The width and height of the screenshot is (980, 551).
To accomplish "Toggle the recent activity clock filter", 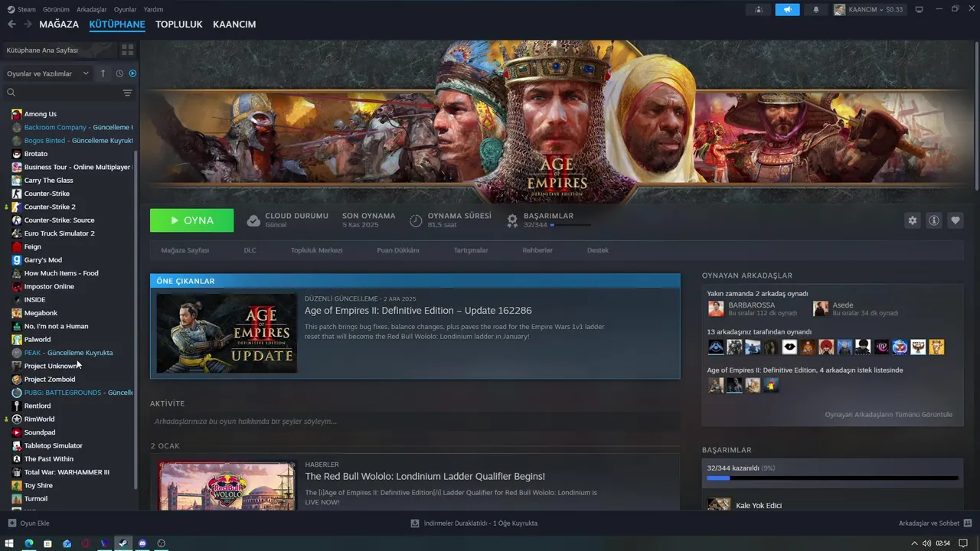I will point(119,73).
